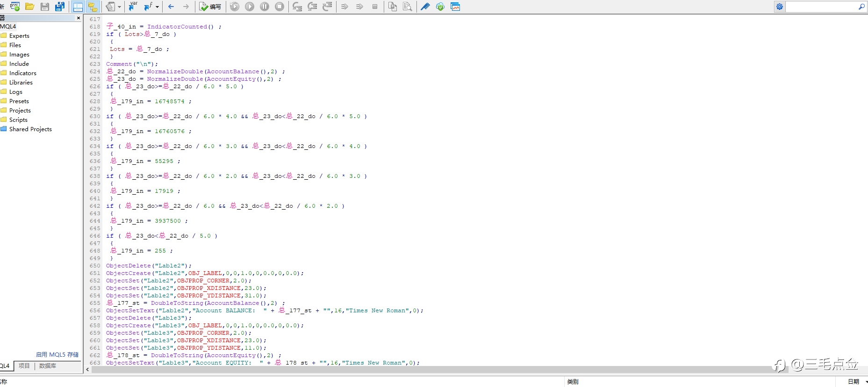The width and height of the screenshot is (868, 387).
Task: Open the Logs folder
Action: click(15, 92)
